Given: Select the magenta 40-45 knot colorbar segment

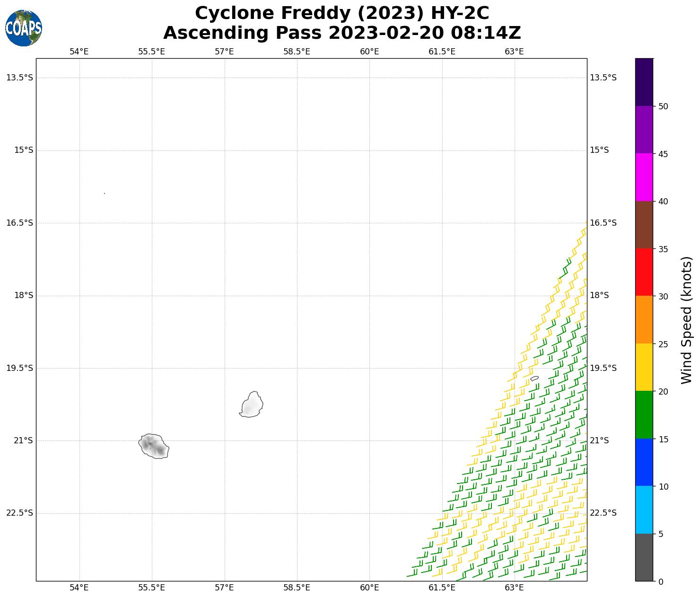Looking at the screenshot, I should tap(644, 177).
